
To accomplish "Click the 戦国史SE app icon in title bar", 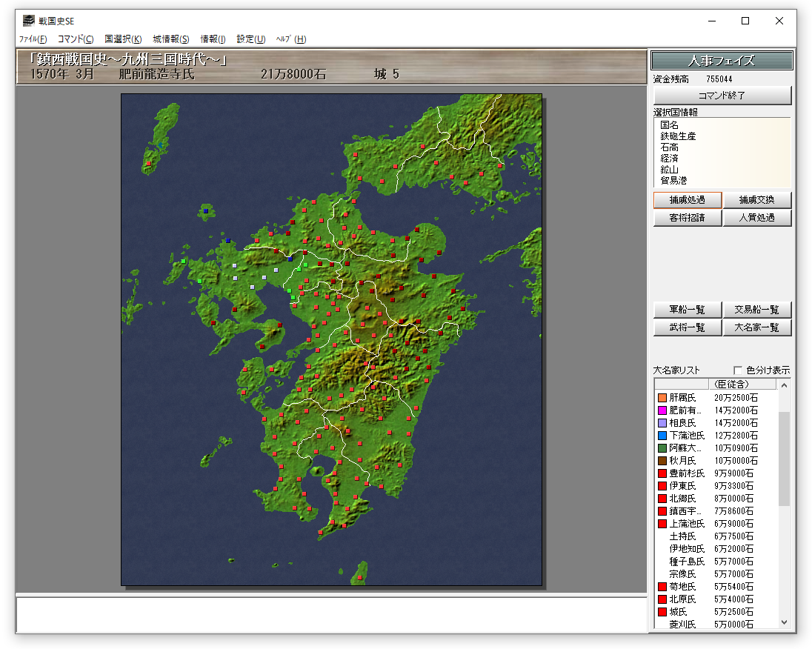I will point(28,21).
